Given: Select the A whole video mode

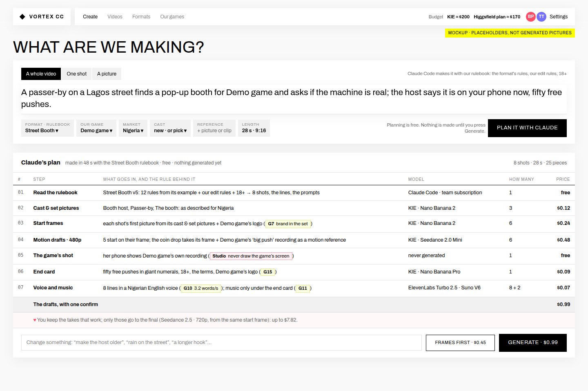Looking at the screenshot, I should [x=41, y=74].
